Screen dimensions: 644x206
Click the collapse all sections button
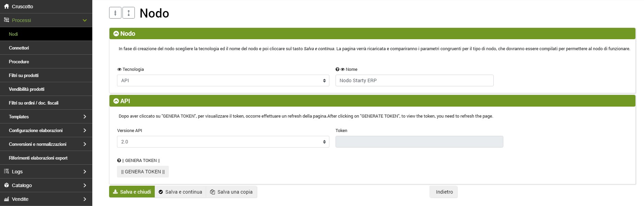pyautogui.click(x=115, y=13)
